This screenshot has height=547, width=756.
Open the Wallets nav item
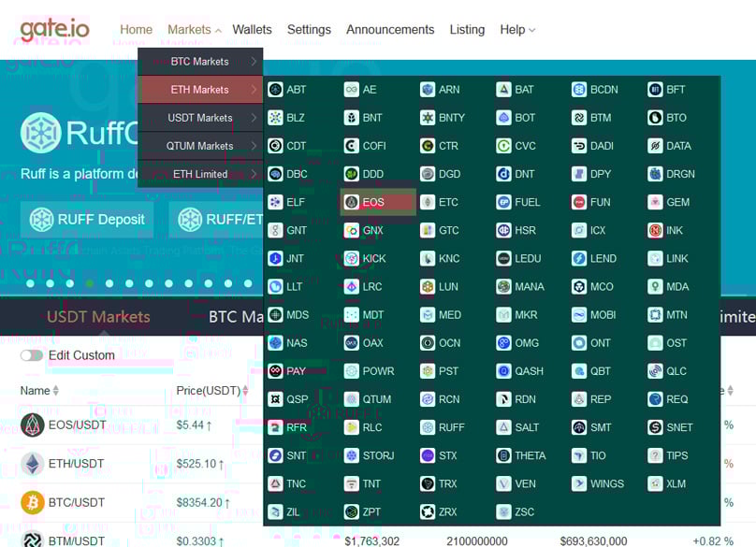253,29
